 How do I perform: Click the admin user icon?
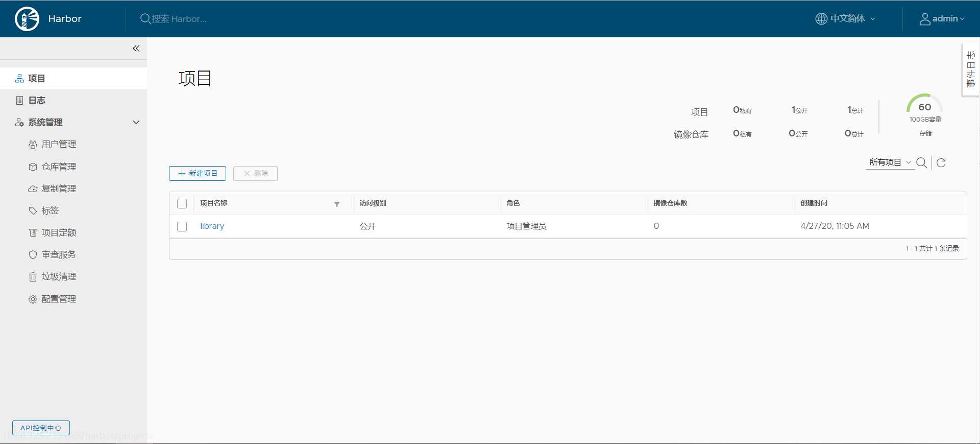point(925,19)
